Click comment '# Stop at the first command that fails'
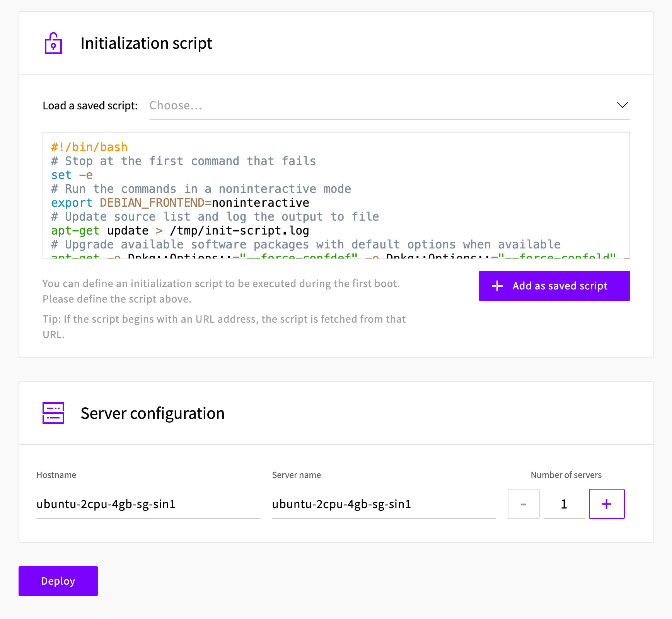The height and width of the screenshot is (619, 672). point(184,161)
